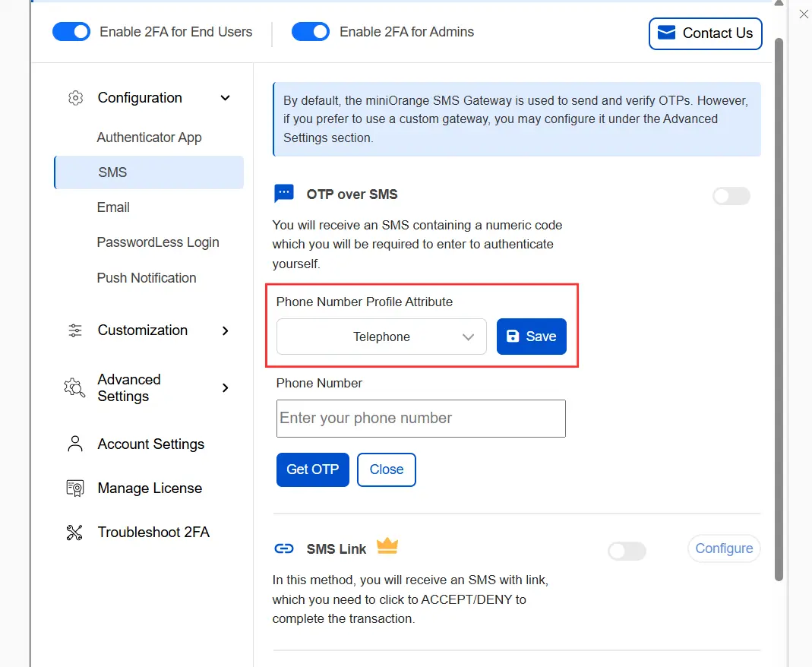Click the scrollbar up arrow
812x667 pixels.
point(779,3)
